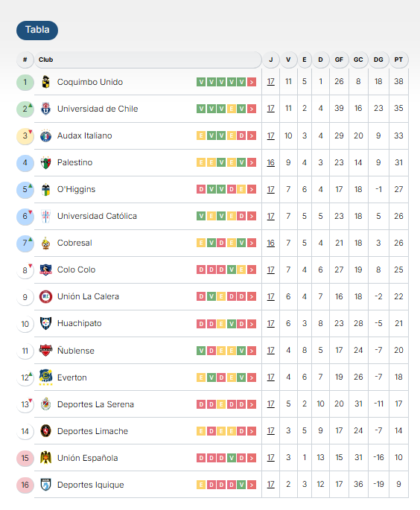Viewport: 420px width, 510px height.
Task: Open the Unión La Calera crest
Action: point(46,296)
